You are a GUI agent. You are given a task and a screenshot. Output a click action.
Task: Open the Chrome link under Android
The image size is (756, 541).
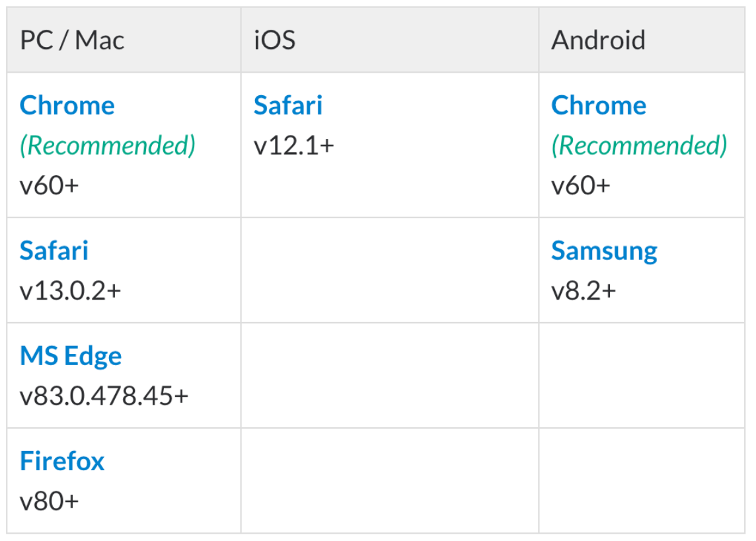pos(598,105)
